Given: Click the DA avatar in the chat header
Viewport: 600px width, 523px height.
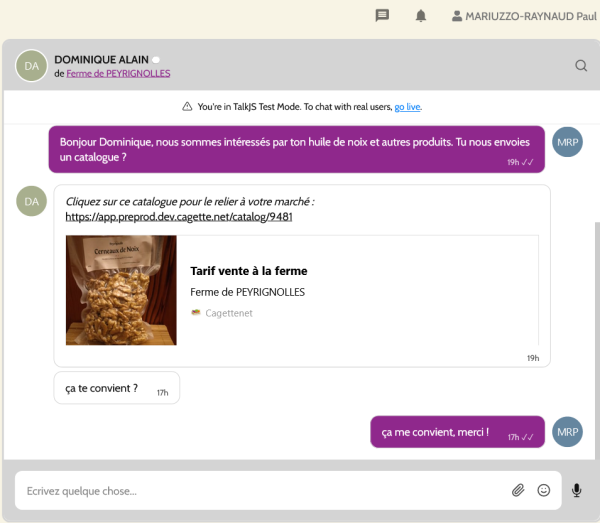Looking at the screenshot, I should click(x=32, y=66).
